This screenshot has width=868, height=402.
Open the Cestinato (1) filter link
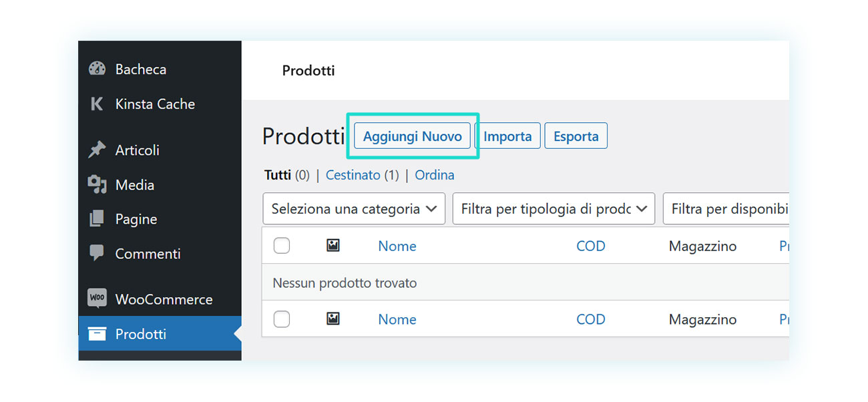coord(363,175)
